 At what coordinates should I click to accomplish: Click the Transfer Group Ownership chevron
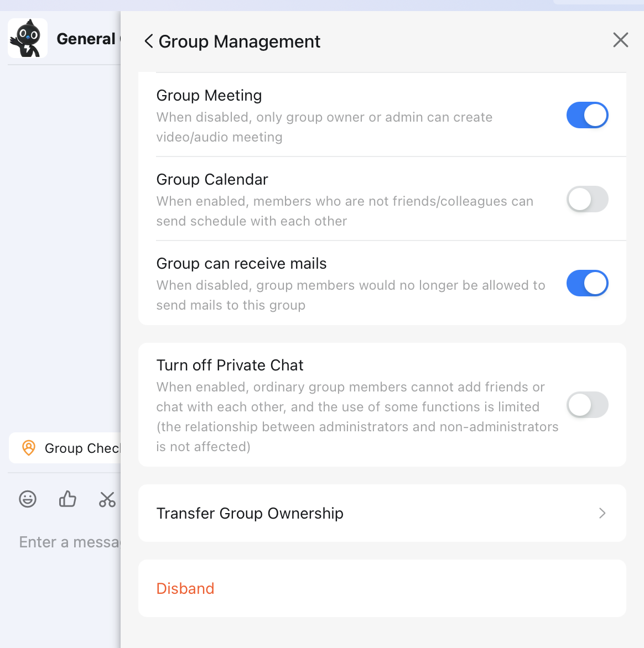pyautogui.click(x=603, y=513)
